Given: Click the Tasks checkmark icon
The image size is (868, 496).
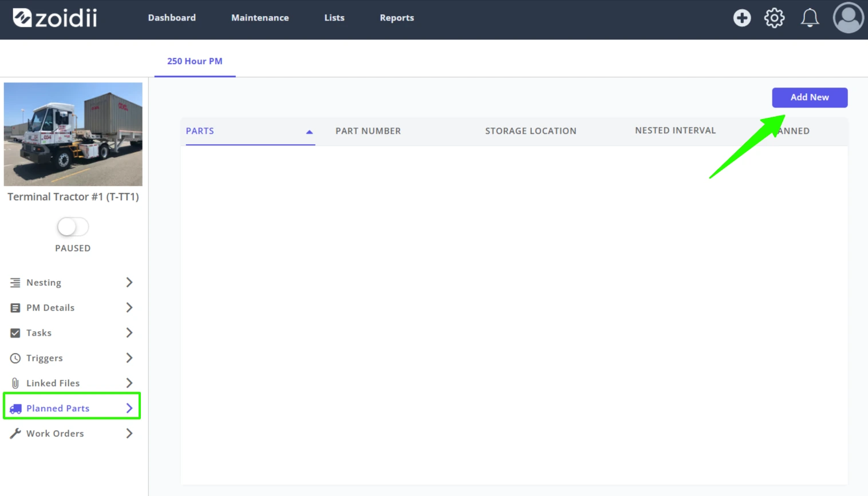Looking at the screenshot, I should pos(15,333).
